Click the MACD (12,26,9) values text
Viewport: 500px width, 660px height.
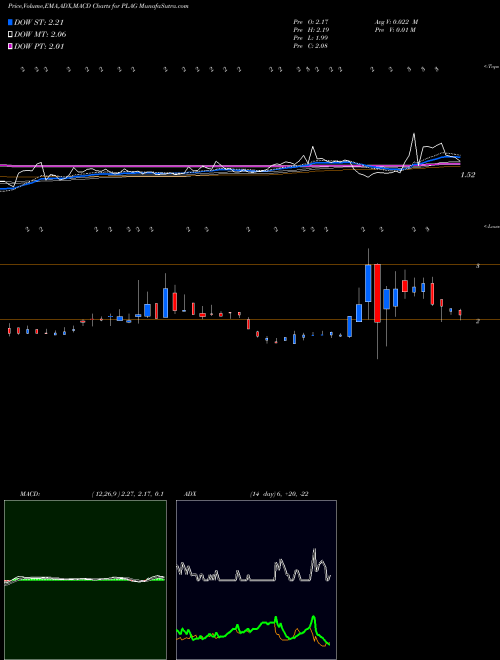point(127,494)
